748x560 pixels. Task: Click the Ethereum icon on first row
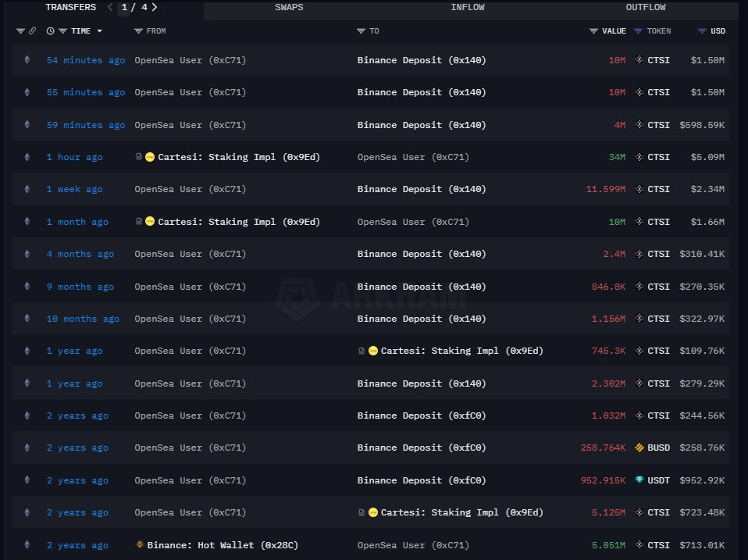click(27, 59)
